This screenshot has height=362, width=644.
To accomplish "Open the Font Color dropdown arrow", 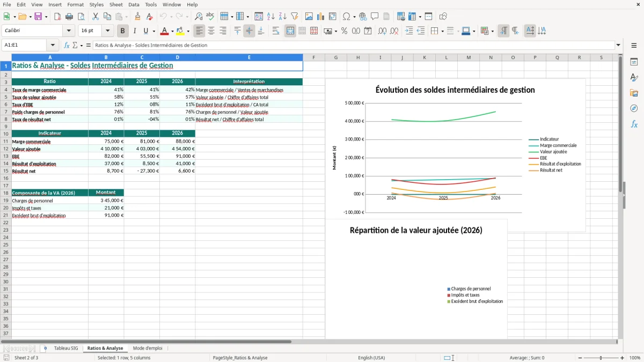I will point(172,31).
